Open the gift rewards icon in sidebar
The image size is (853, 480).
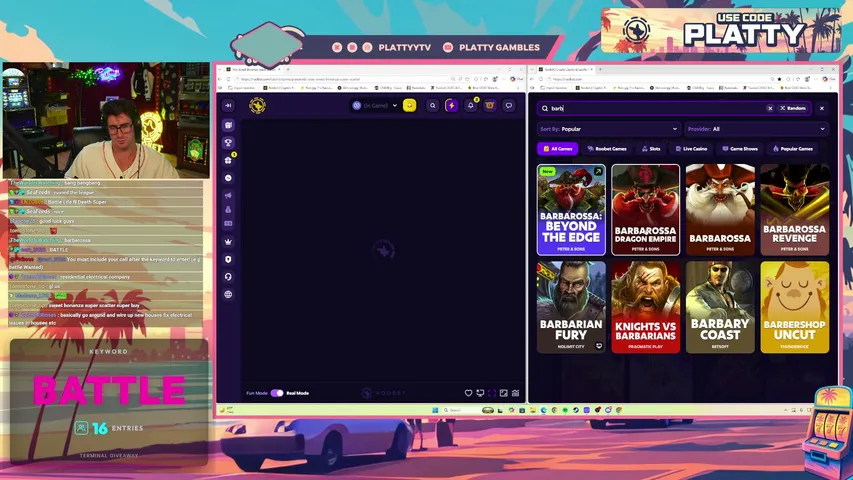[228, 160]
